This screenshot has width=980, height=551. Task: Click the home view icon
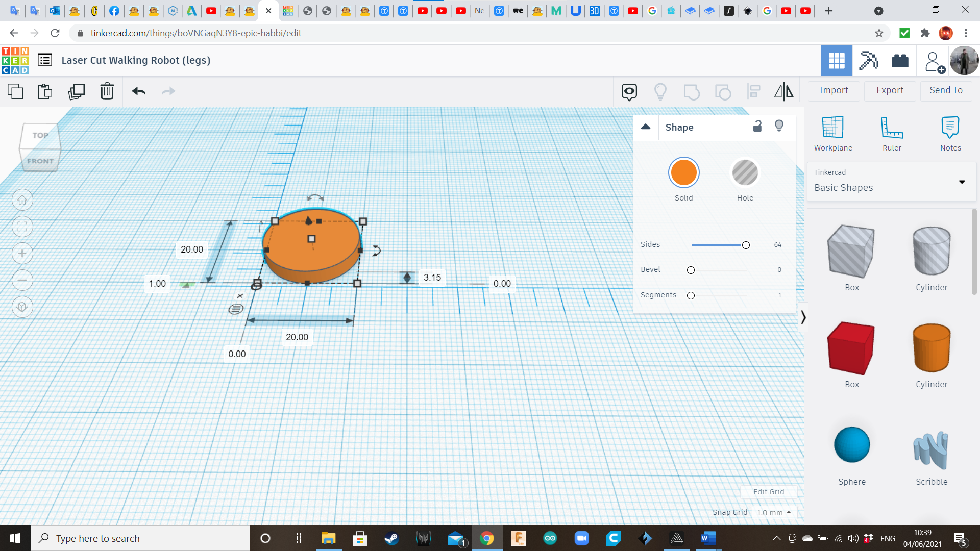pyautogui.click(x=22, y=200)
